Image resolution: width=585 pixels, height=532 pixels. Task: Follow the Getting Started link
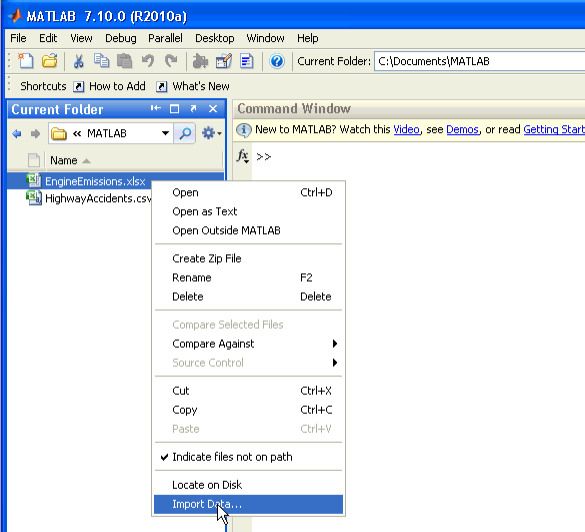[554, 129]
